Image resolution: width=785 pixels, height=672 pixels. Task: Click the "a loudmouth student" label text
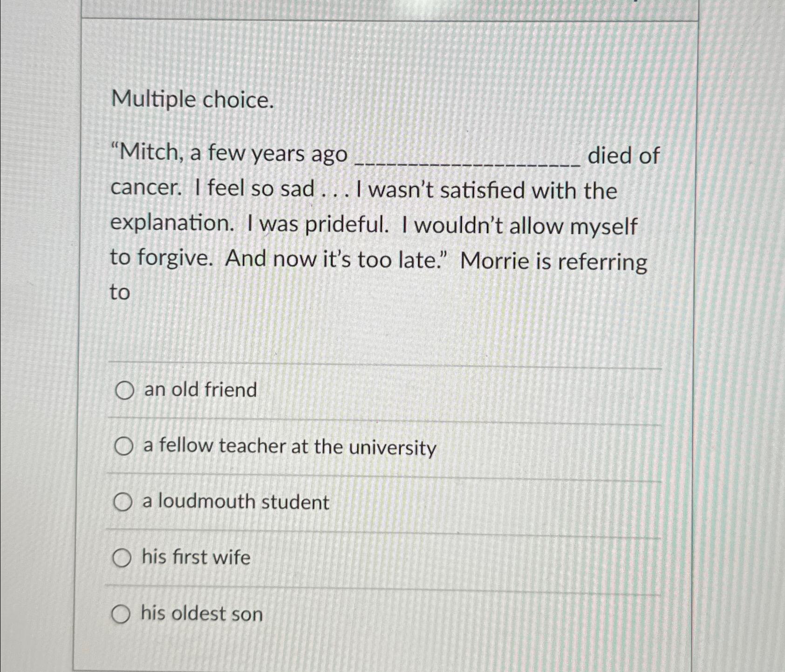click(235, 502)
